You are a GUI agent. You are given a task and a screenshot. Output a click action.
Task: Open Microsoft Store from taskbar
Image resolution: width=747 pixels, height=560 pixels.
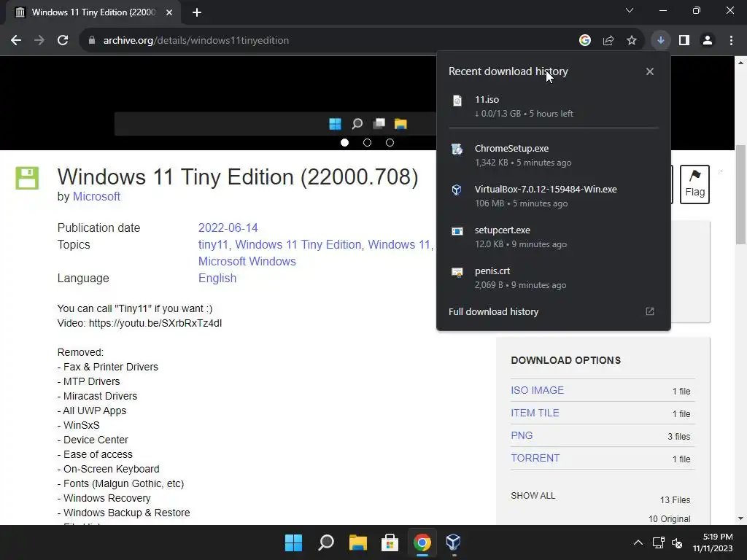coord(390,542)
